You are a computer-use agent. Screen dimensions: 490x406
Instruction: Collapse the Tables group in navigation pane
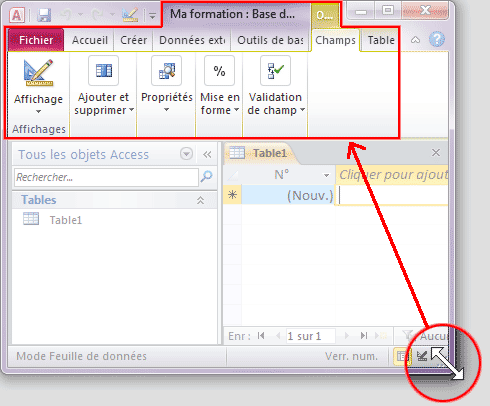tap(200, 200)
